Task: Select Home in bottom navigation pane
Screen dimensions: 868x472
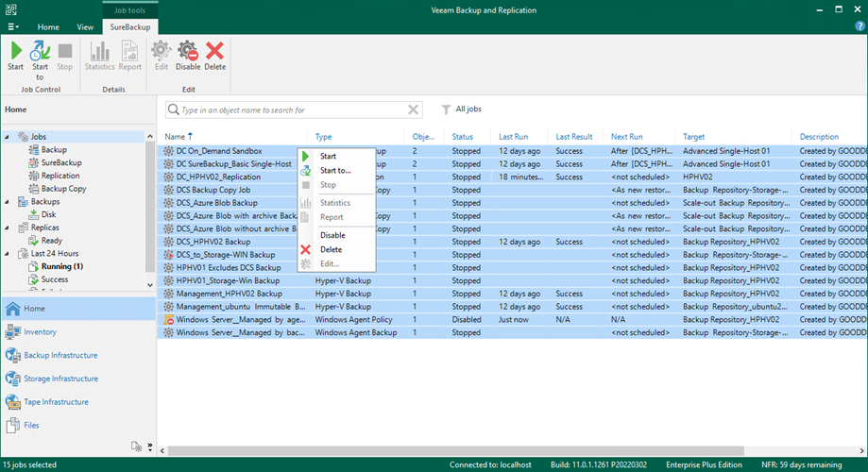Action: point(78,309)
